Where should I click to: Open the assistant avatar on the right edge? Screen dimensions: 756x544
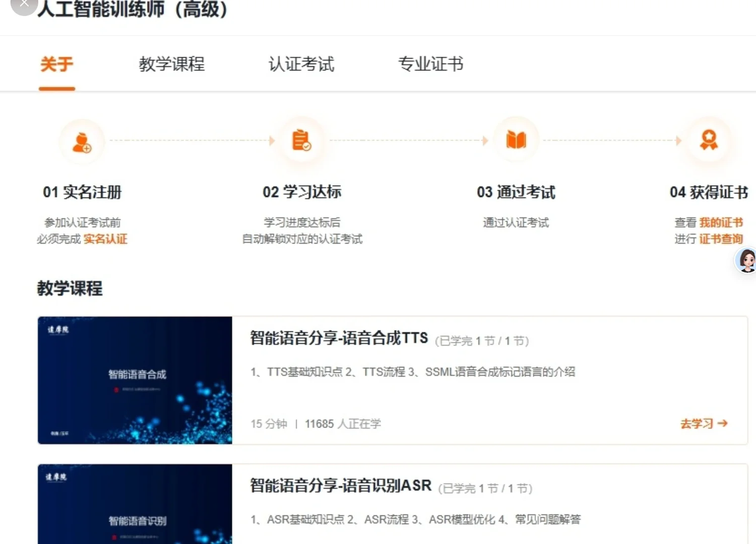point(747,260)
